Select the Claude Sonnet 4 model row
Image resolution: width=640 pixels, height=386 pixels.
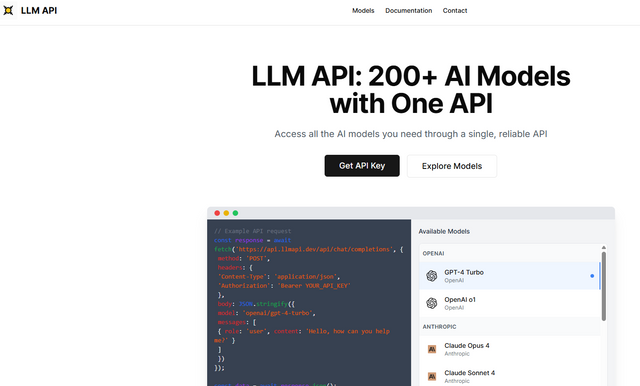509,376
